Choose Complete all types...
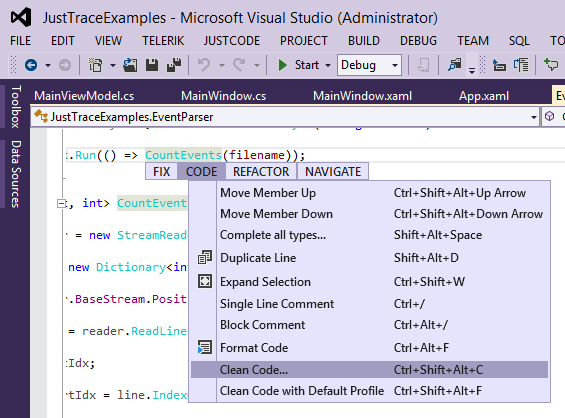The width and height of the screenshot is (565, 418). pos(369,235)
